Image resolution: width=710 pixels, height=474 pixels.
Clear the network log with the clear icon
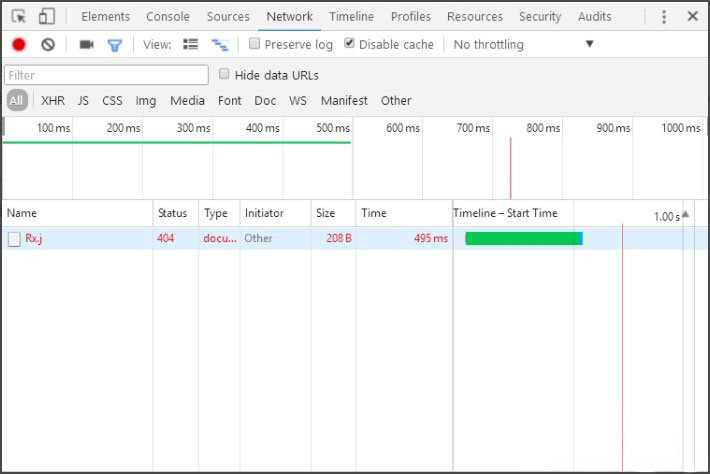(48, 44)
